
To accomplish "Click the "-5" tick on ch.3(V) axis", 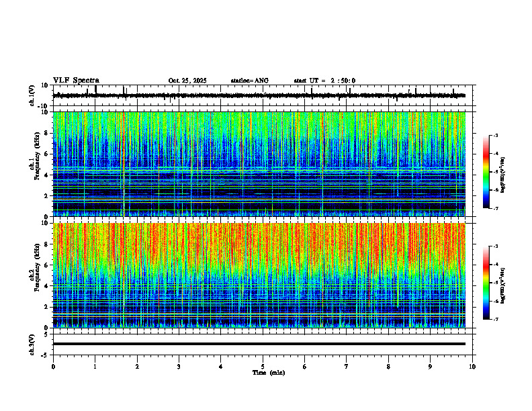I will [46, 355].
